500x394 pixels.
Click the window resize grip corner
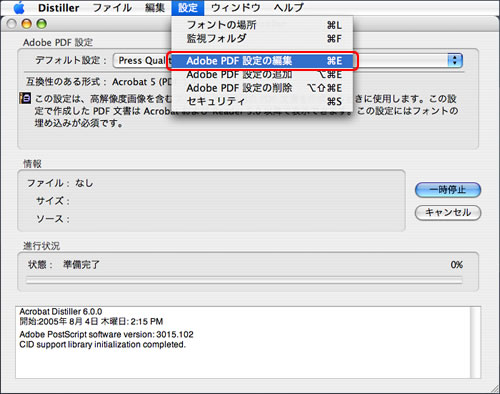pyautogui.click(x=494, y=388)
